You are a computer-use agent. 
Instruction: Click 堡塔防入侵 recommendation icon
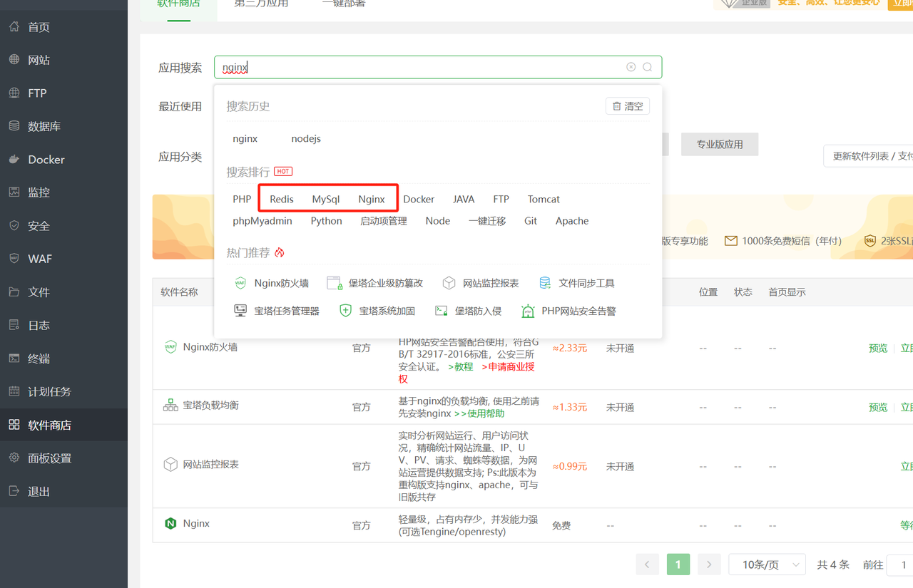[442, 311]
